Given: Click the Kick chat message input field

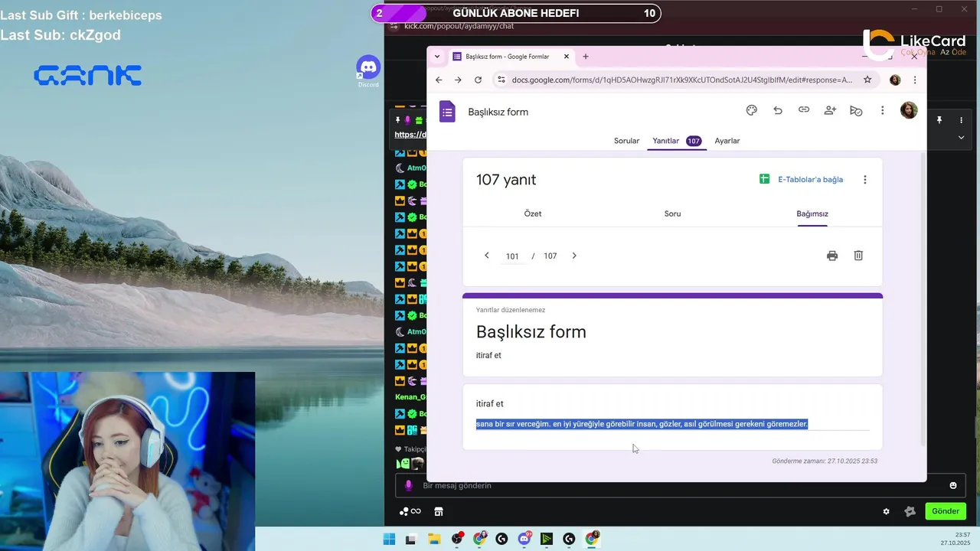Looking at the screenshot, I should click(x=678, y=486).
